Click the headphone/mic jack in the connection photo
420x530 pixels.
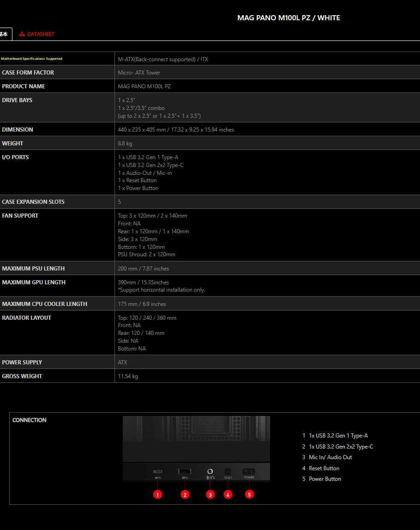(210, 471)
